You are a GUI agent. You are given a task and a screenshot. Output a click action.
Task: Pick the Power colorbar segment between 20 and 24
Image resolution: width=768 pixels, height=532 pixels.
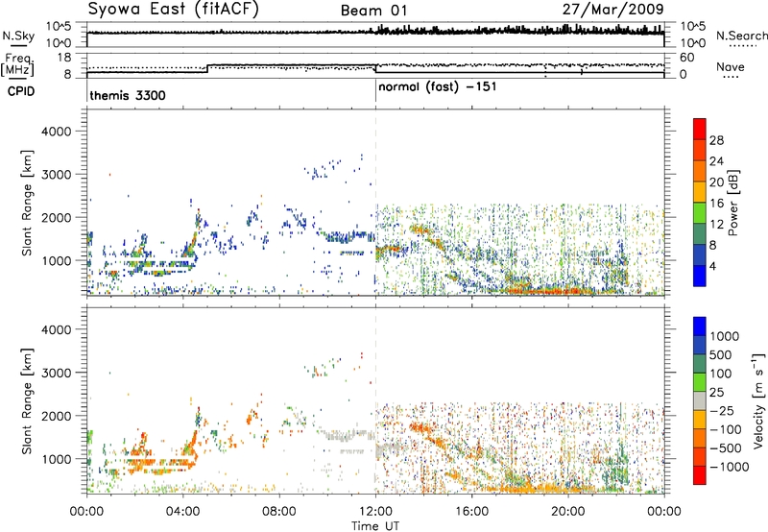pos(700,171)
